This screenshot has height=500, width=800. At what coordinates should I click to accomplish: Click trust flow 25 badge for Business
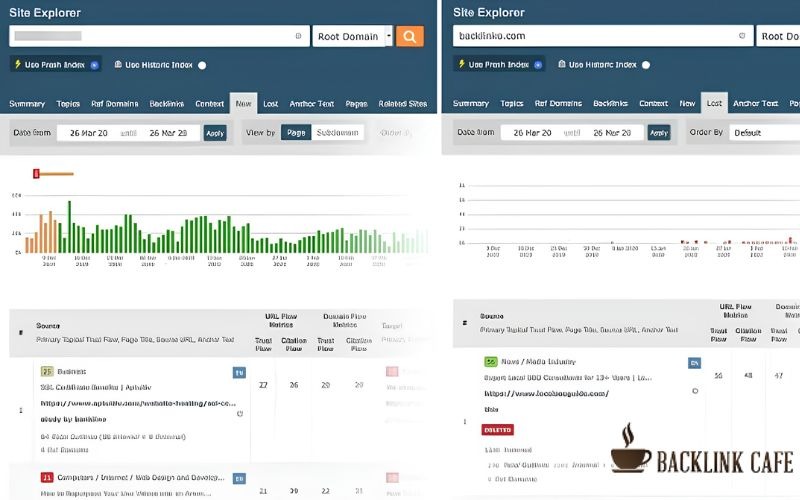click(47, 371)
